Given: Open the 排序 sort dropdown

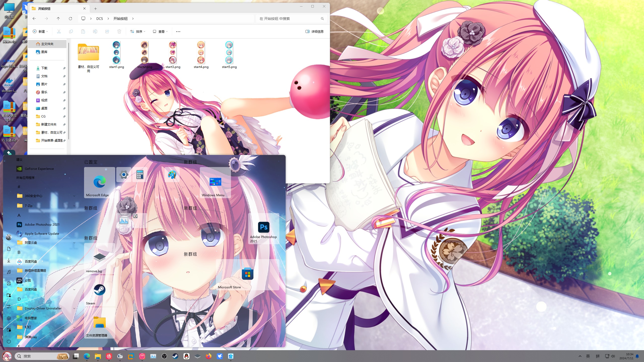Looking at the screenshot, I should point(138,31).
